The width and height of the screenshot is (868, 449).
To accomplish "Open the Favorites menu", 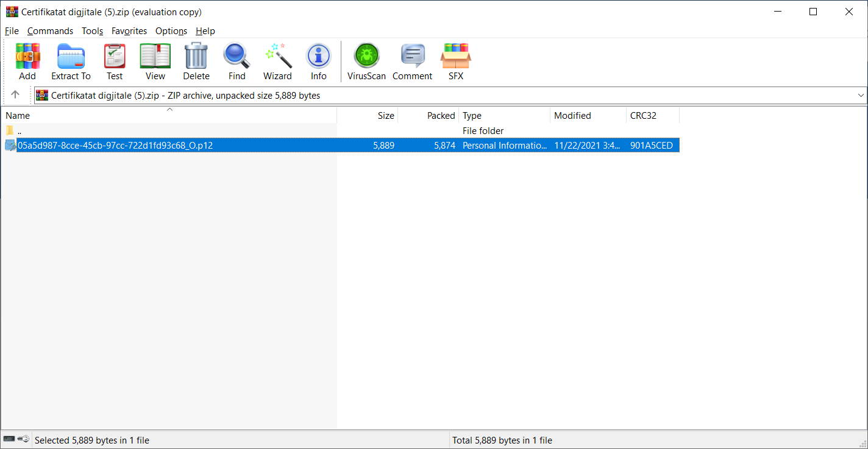I will click(x=129, y=31).
